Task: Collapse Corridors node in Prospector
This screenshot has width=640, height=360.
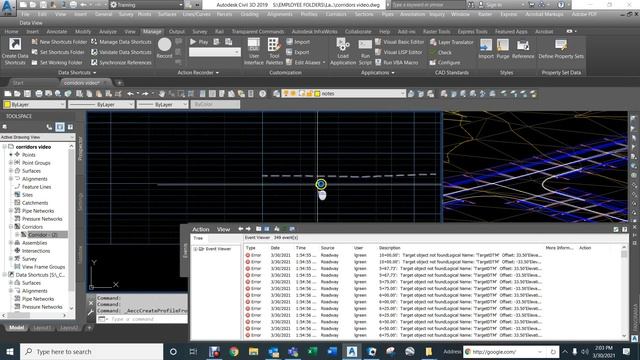Action: pyautogui.click(x=11, y=227)
